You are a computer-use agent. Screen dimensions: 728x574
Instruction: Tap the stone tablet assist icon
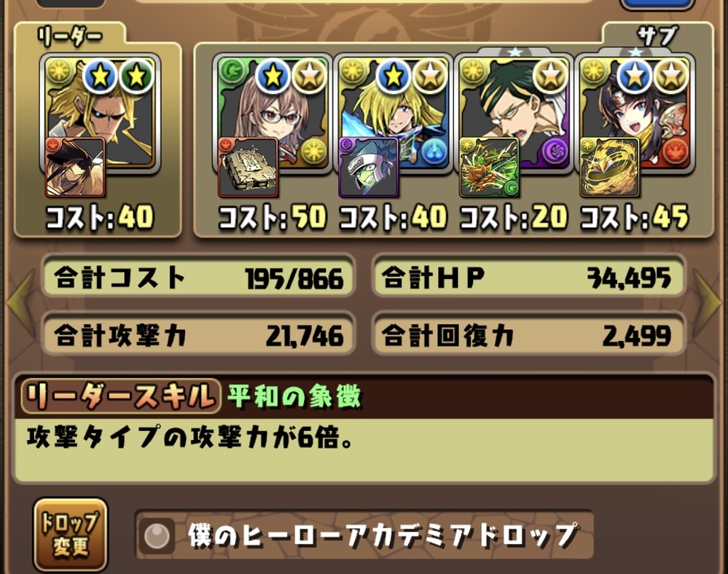coord(248,168)
